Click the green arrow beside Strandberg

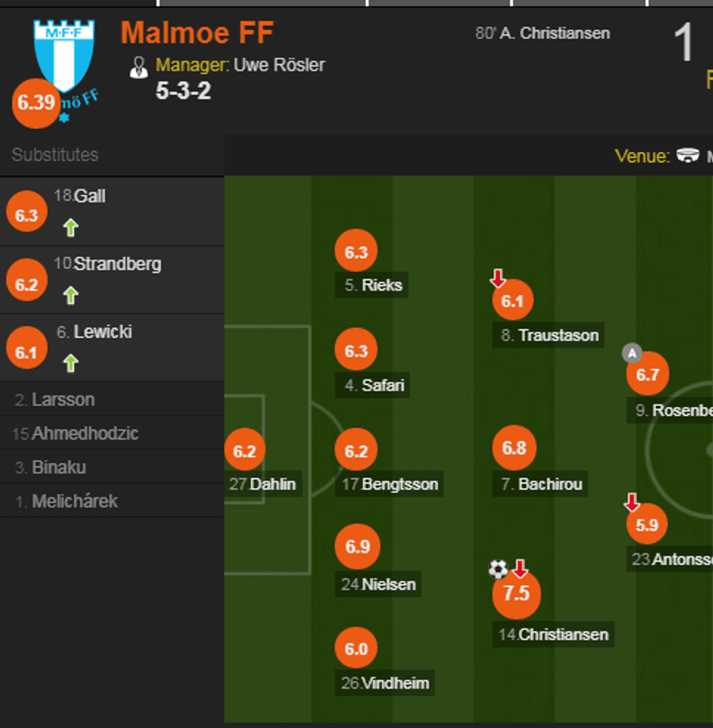[x=70, y=296]
